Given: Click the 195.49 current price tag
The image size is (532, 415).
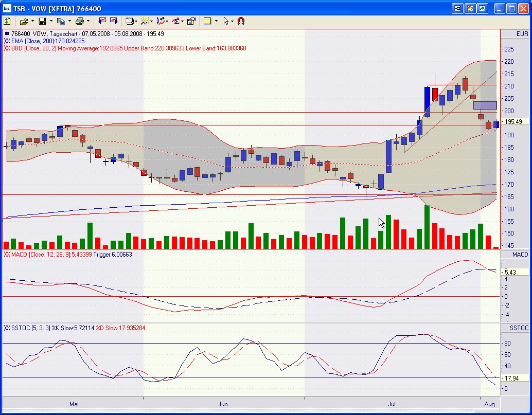Looking at the screenshot, I should [x=516, y=121].
